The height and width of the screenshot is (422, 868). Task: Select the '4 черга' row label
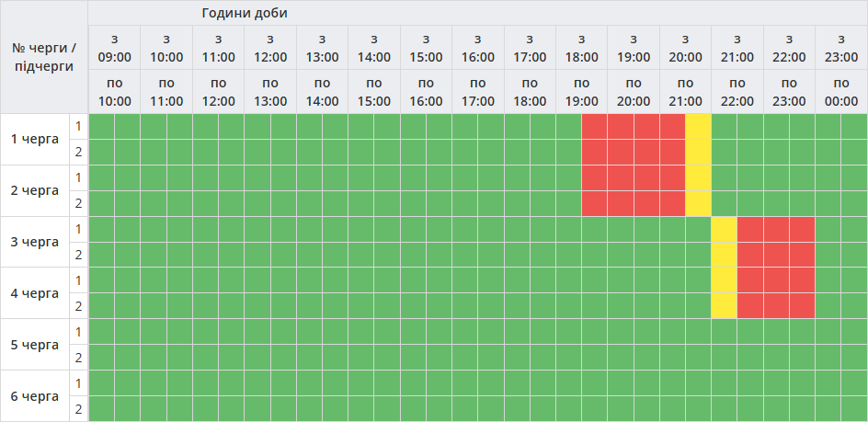click(35, 293)
